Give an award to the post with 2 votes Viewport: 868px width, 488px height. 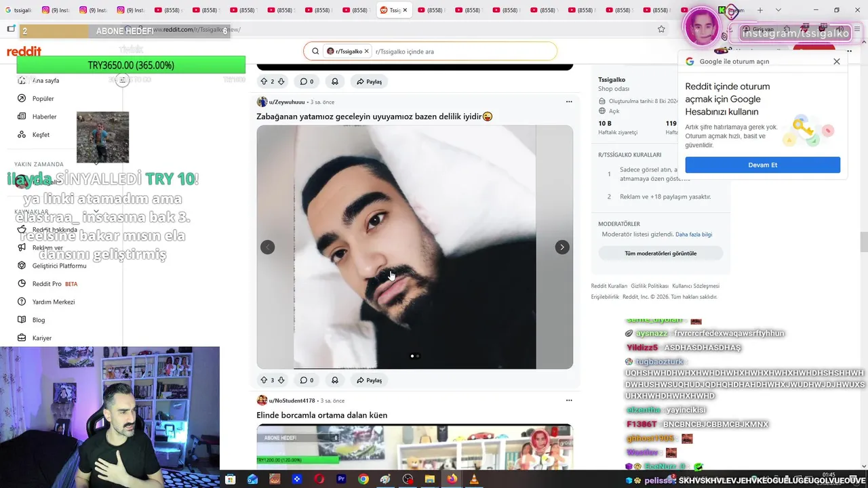335,81
